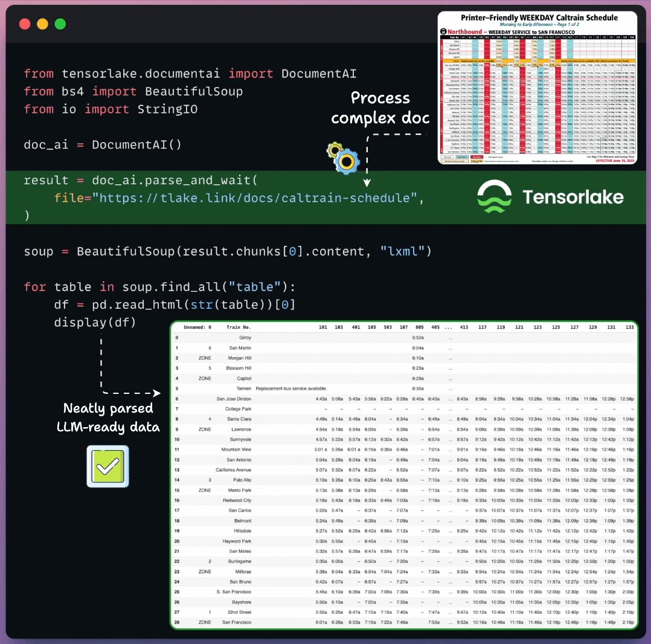Click the 133 train column header
651x644 pixels.
pyautogui.click(x=629, y=327)
